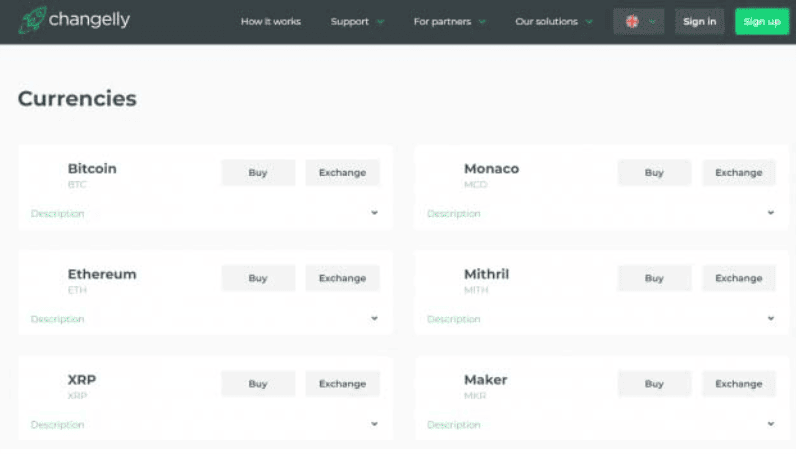The height and width of the screenshot is (454, 796).
Task: Expand the XRP description chevron
Action: (374, 424)
